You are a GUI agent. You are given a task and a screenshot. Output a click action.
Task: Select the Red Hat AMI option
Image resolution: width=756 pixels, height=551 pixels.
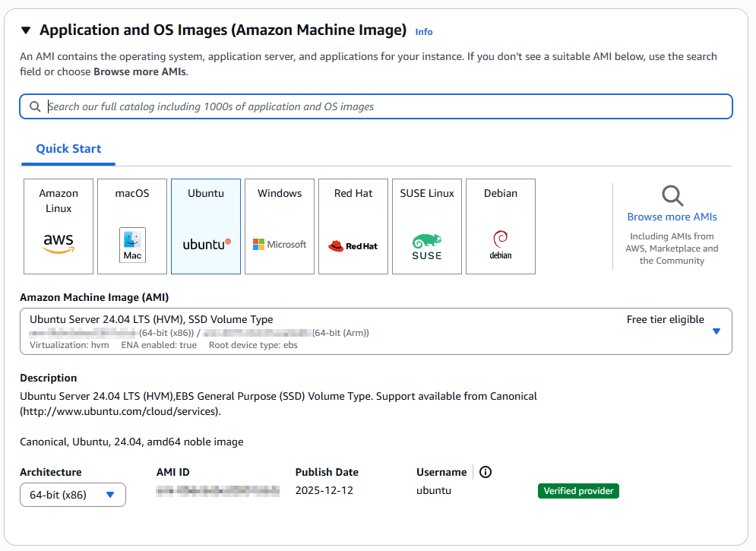(x=353, y=226)
